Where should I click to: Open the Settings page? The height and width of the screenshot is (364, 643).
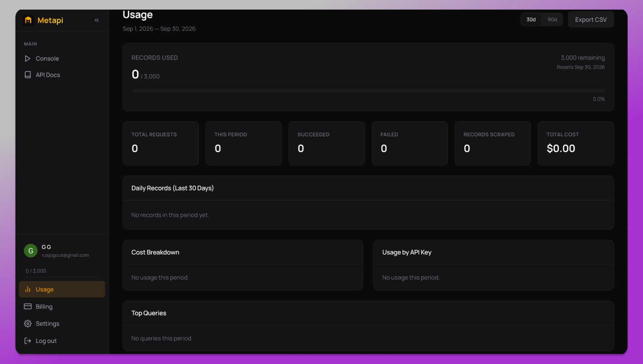pos(62,324)
